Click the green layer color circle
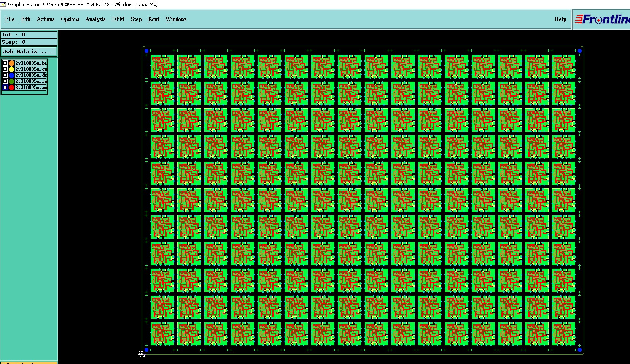This screenshot has width=630, height=364. click(x=11, y=81)
